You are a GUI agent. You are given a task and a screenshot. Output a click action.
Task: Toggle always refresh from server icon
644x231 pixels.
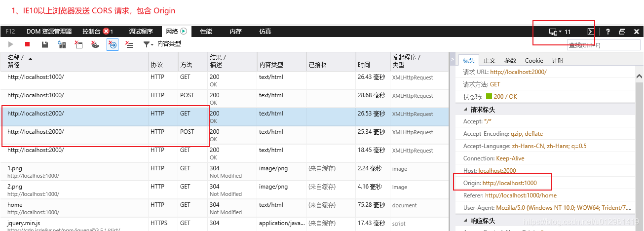(62, 44)
